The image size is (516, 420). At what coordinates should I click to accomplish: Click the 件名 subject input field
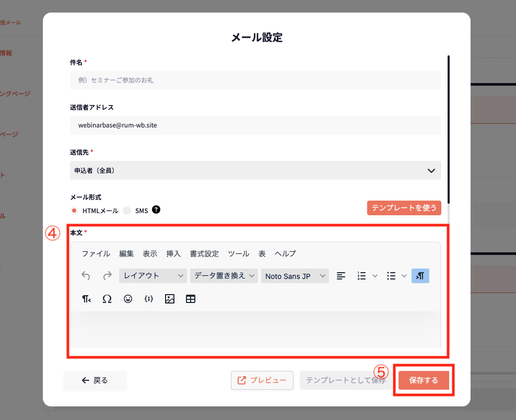click(255, 80)
